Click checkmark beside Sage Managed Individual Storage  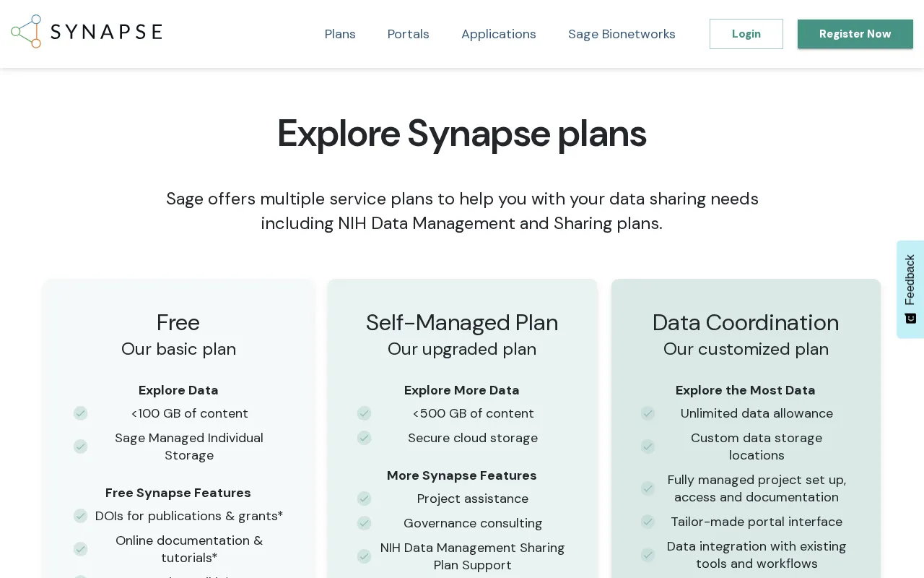coord(80,447)
